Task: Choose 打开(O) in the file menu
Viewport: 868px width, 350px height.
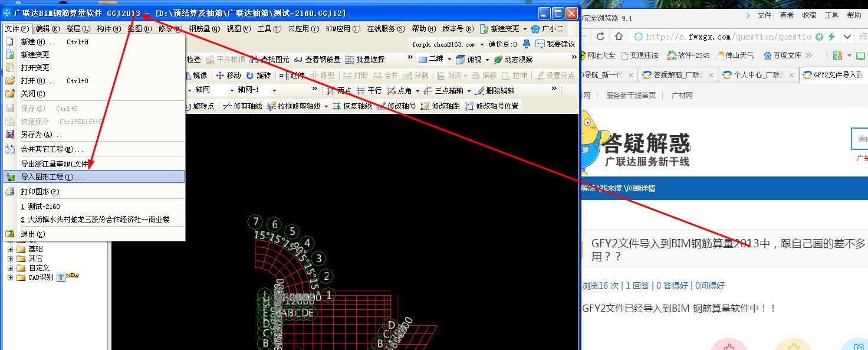Action: click(x=94, y=80)
